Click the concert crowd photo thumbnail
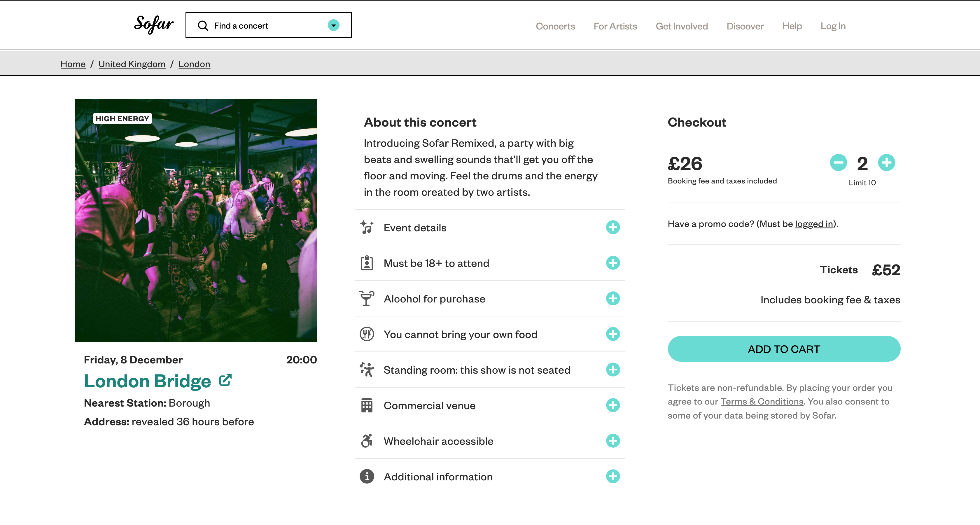The image size is (980, 525). click(196, 221)
